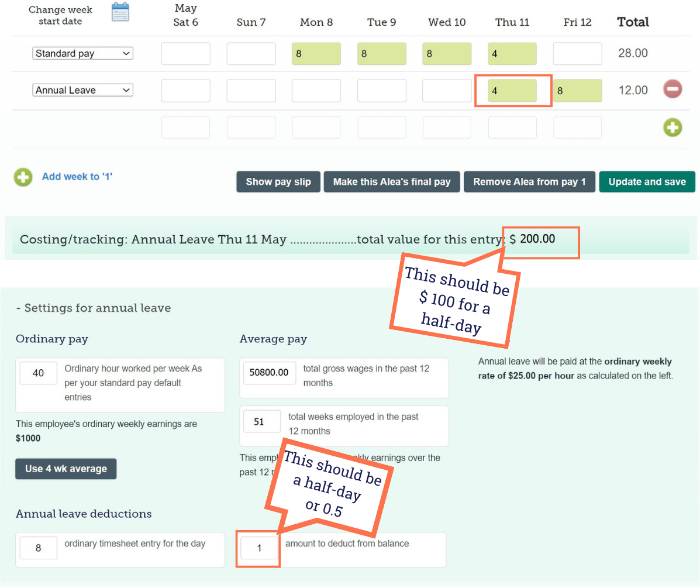The width and height of the screenshot is (700, 588).
Task: Click the Show pay slip button
Action: (278, 181)
